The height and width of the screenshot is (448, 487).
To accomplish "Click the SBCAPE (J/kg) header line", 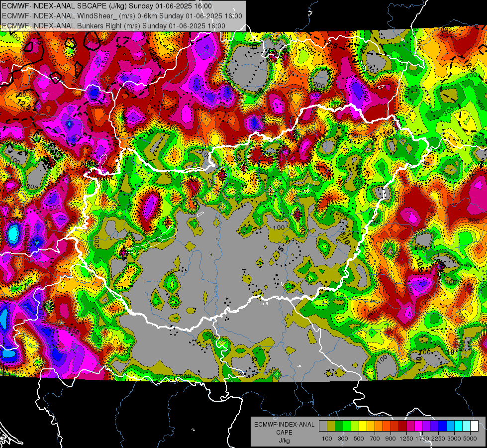I will [x=107, y=6].
